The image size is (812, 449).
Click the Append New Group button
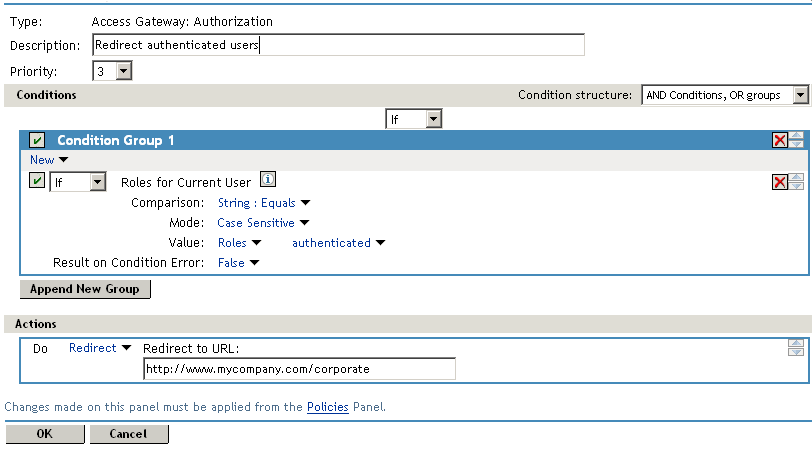tap(85, 289)
